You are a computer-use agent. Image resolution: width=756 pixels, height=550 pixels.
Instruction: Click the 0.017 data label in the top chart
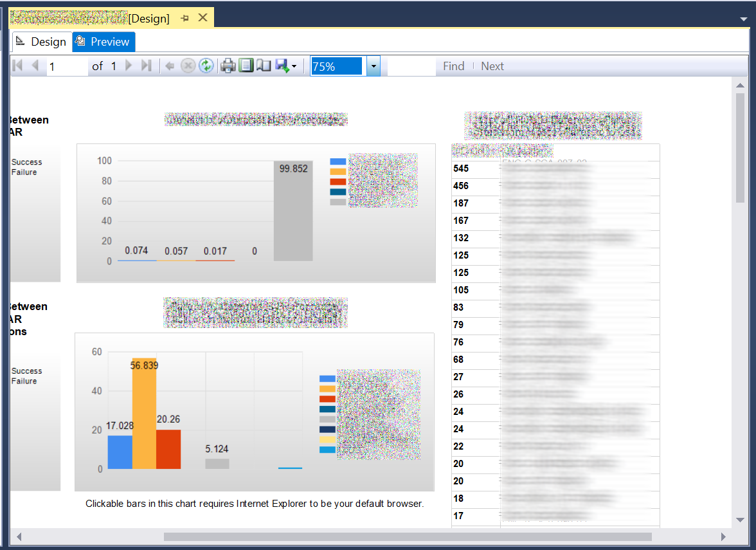(215, 251)
